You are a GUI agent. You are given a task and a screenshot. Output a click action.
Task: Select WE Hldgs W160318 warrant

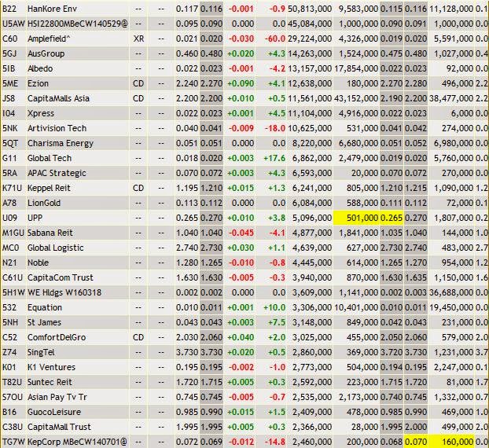(x=64, y=292)
